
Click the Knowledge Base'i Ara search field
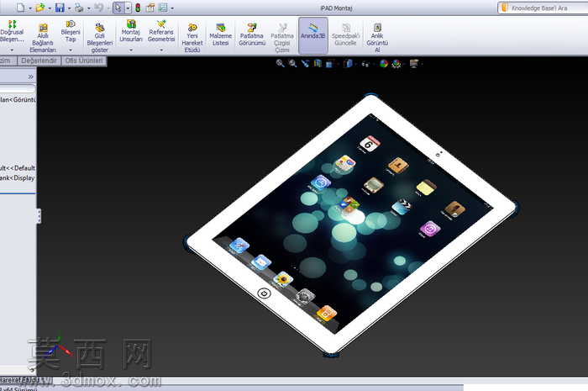543,8
